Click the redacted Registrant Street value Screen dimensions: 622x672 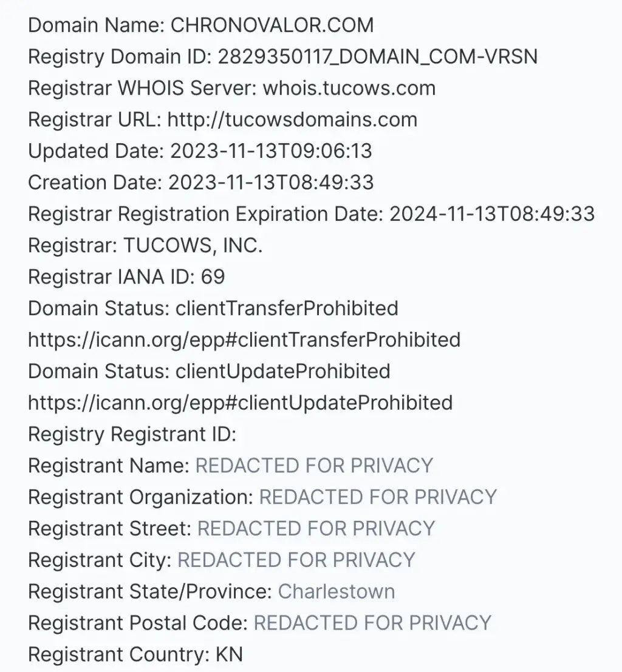[316, 528]
